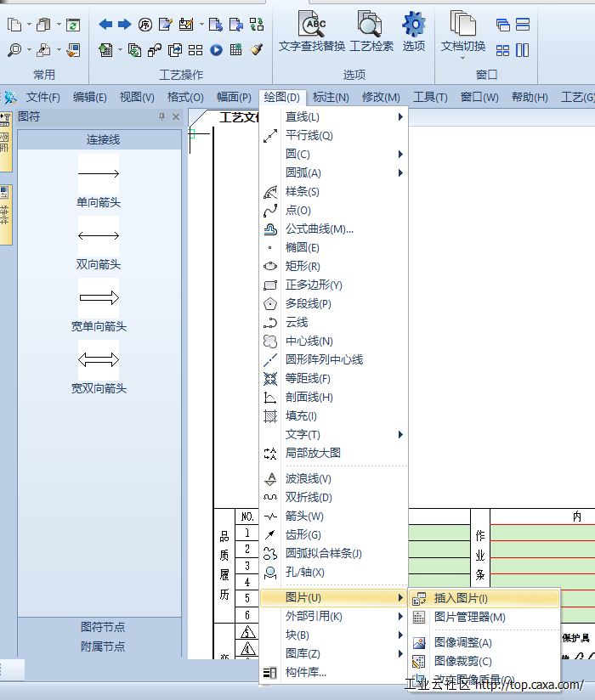Click the cascade windows icon
The image size is (595, 700).
(x=502, y=25)
